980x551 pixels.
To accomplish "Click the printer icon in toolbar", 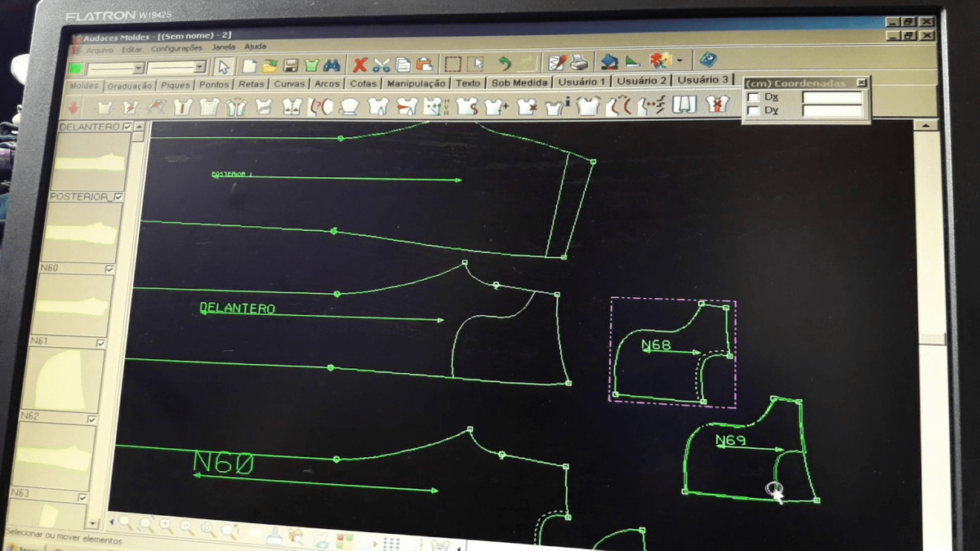I will (578, 62).
